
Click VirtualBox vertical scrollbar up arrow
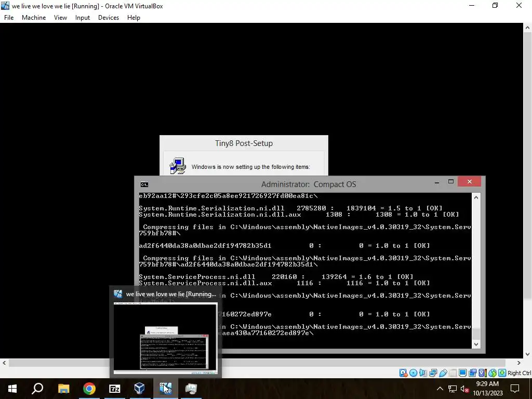(x=528, y=28)
